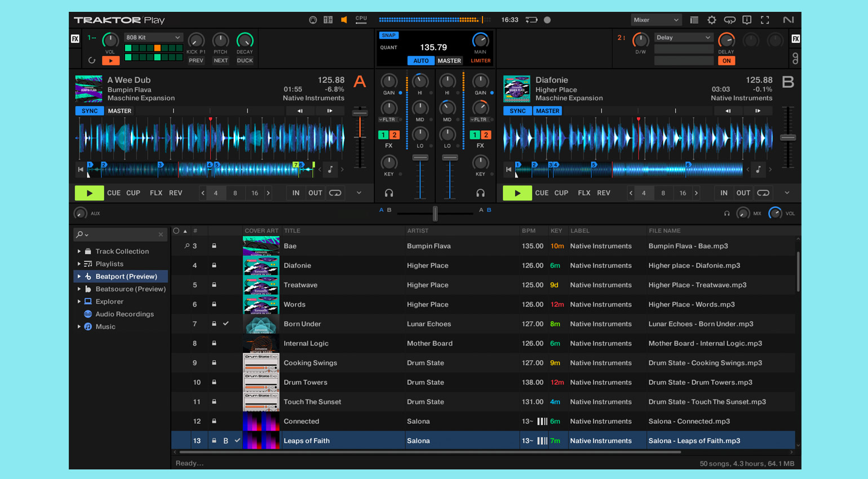Viewport: 868px width, 479px height.
Task: Click the speaker icon in header
Action: tap(344, 20)
